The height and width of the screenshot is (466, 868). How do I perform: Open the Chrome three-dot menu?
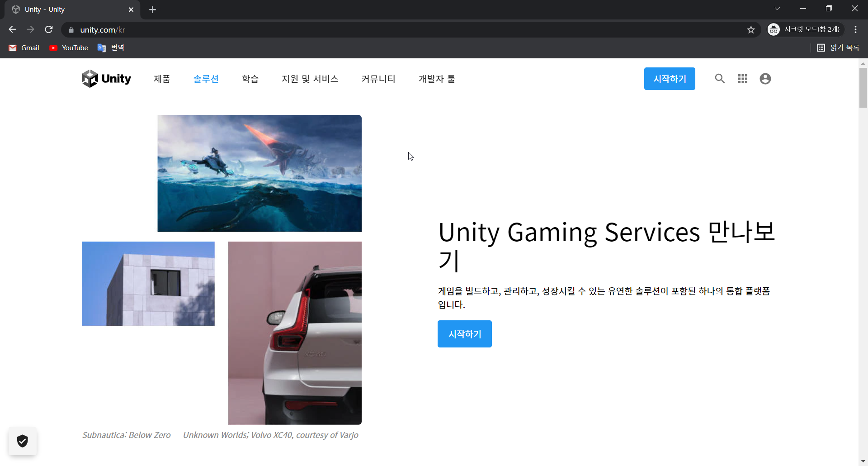855,29
